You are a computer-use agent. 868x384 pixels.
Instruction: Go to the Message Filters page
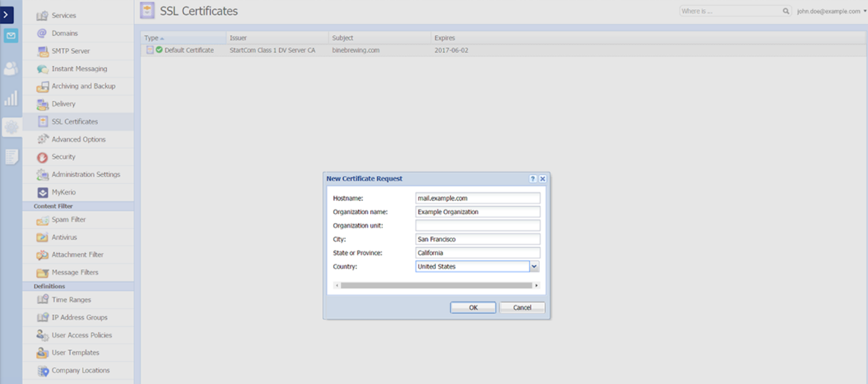78,272
